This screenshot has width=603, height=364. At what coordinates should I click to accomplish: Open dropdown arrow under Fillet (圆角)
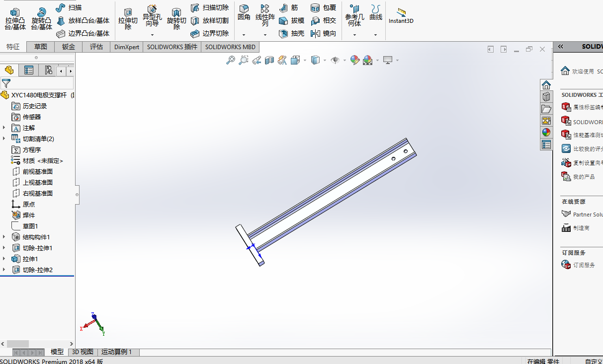244,35
